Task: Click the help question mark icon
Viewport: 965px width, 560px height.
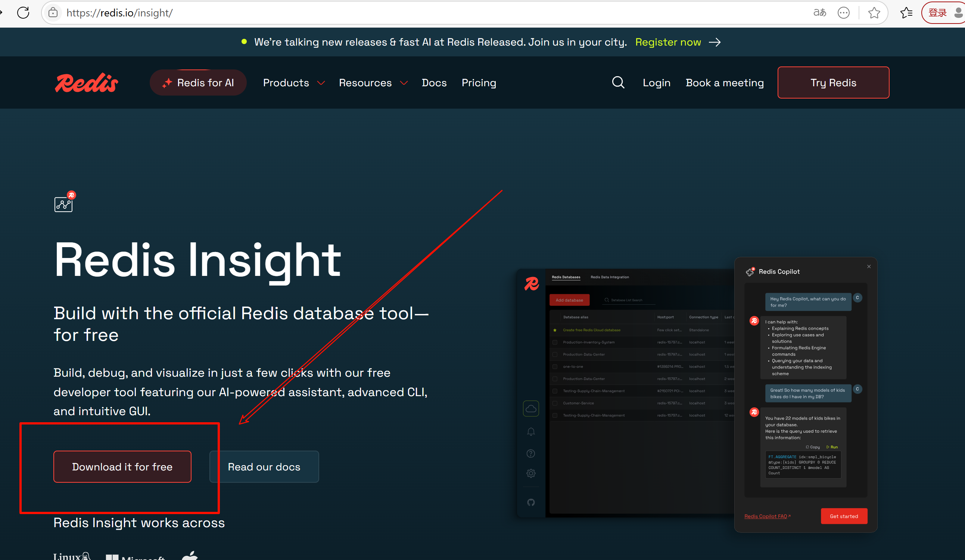Action: tap(531, 454)
